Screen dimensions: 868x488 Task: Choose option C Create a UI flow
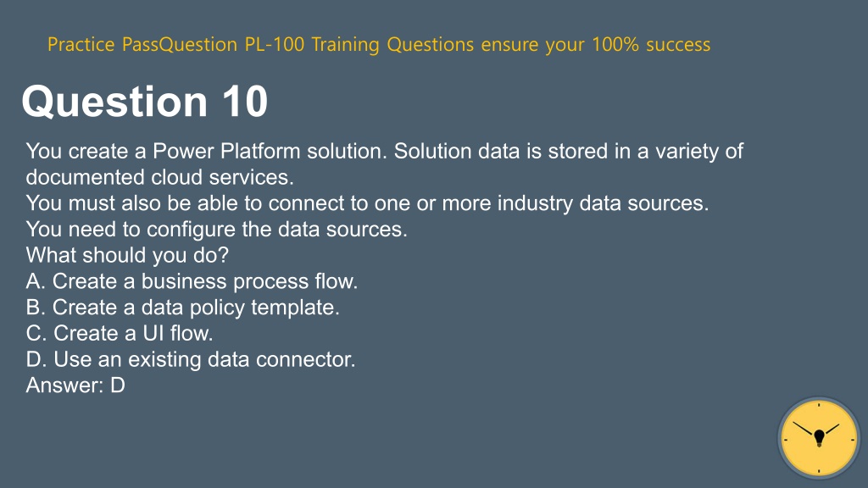(x=119, y=333)
